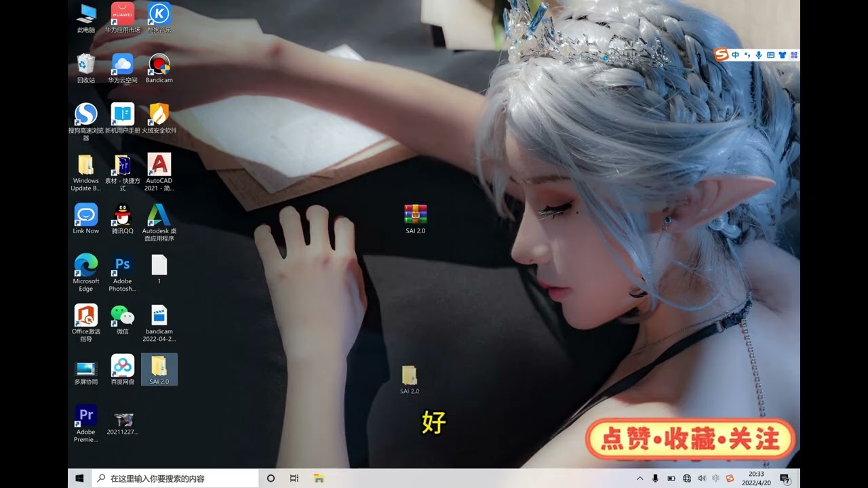Viewport: 868px width, 488px height.
Task: Open the 华为应用市场 shortcut
Action: coord(123,18)
